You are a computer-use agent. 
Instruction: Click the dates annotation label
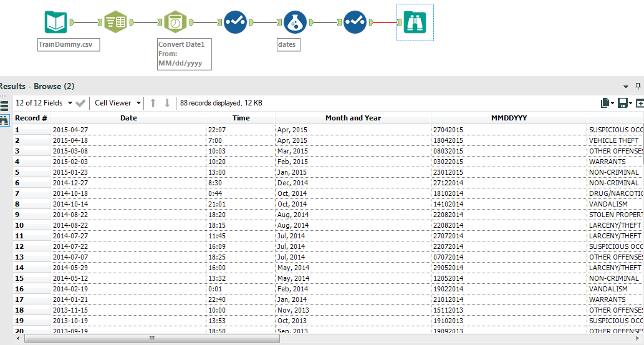288,44
